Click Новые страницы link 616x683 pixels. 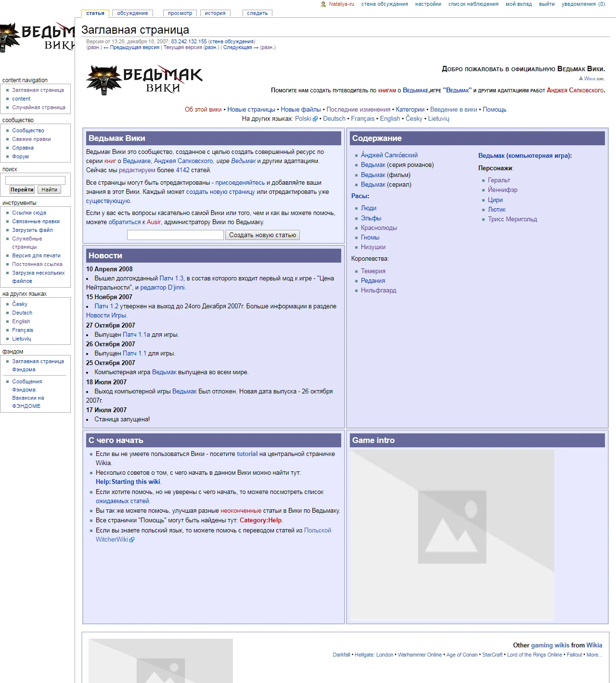click(x=251, y=110)
